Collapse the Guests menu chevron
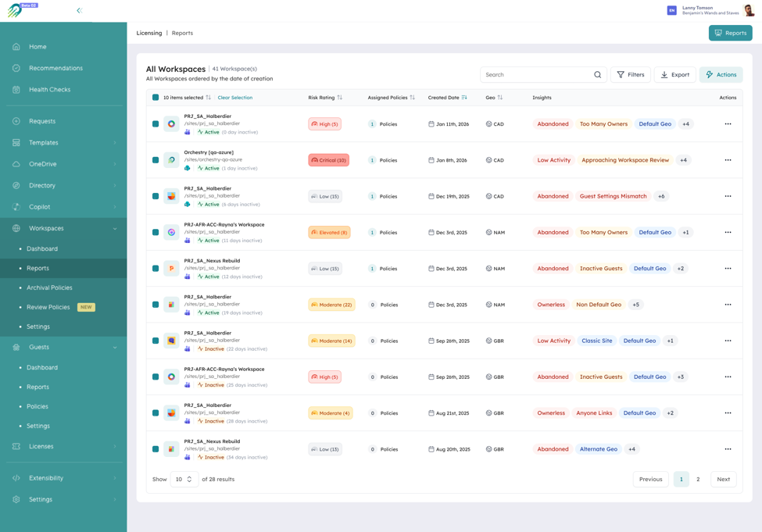 coord(115,348)
